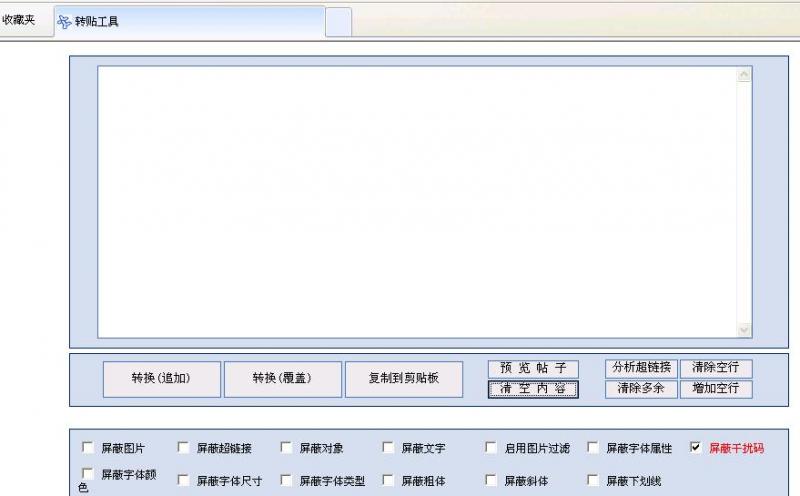Open the 收藏夹 favorites panel
Image resolution: width=800 pixels, height=496 pixels.
pyautogui.click(x=19, y=20)
